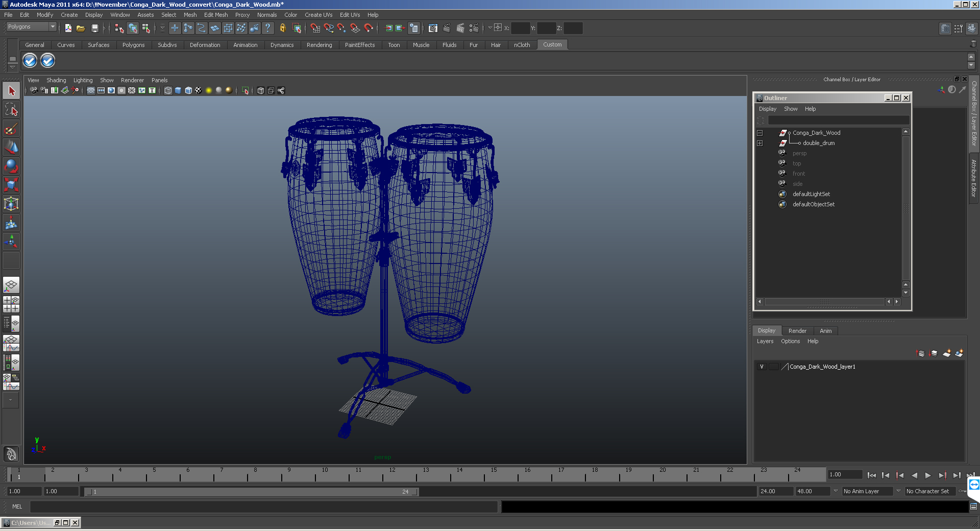Toggle use all lights yellow bulb icon
The width and height of the screenshot is (980, 531).
click(x=209, y=90)
